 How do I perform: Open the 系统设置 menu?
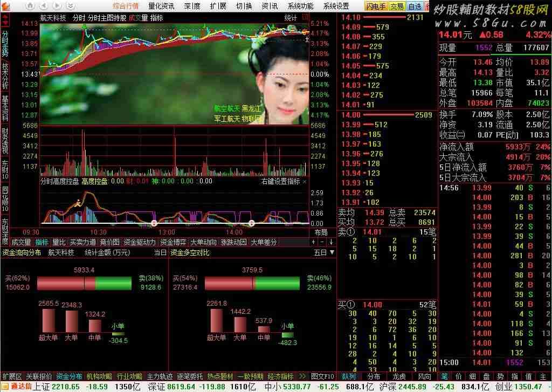pos(336,6)
